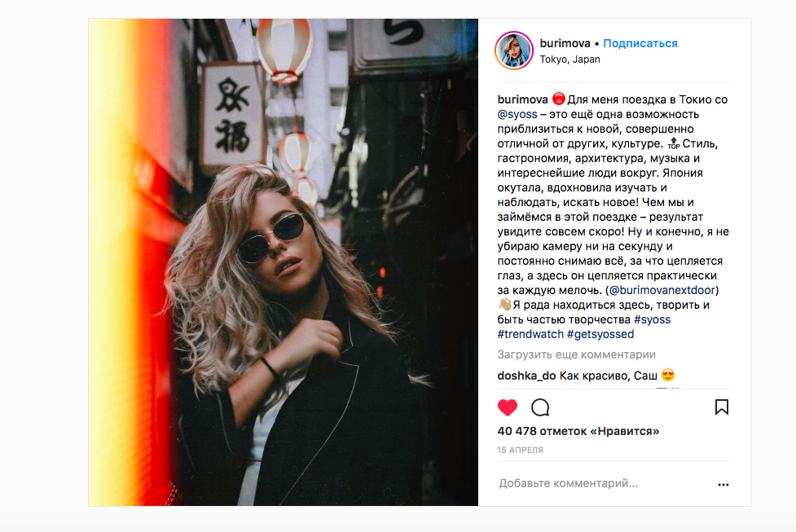Viewport: 796px width, 532px height.
Task: Click the main post photo
Action: coord(284,262)
